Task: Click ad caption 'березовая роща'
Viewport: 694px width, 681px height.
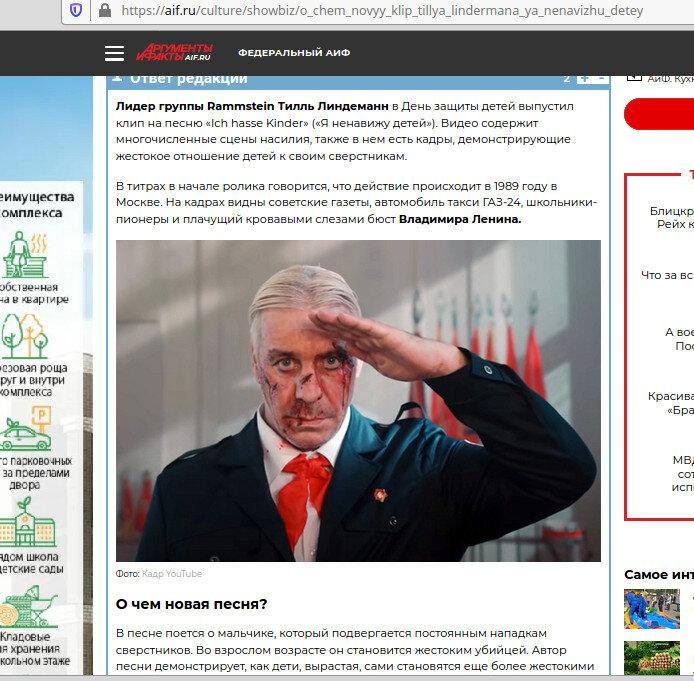Action: click(33, 380)
